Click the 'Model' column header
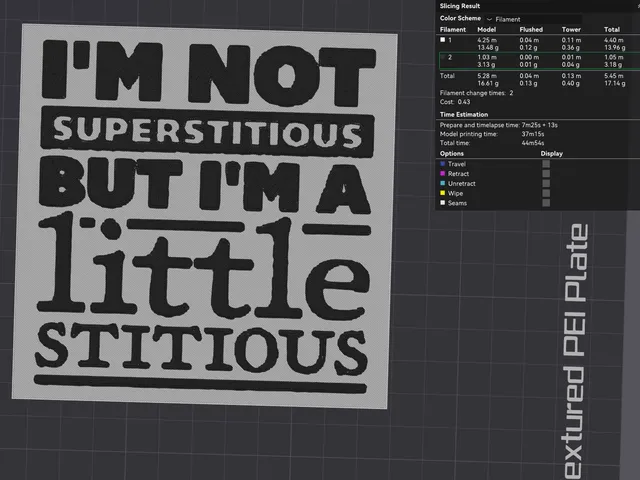Viewport: 640px width, 480px height. pyautogui.click(x=487, y=29)
